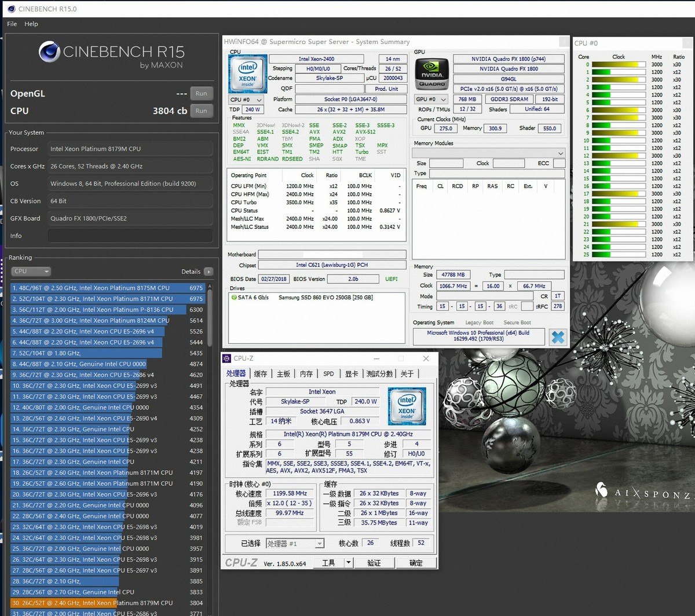Click the TDP 240 W value in HWiNFO

253,109
